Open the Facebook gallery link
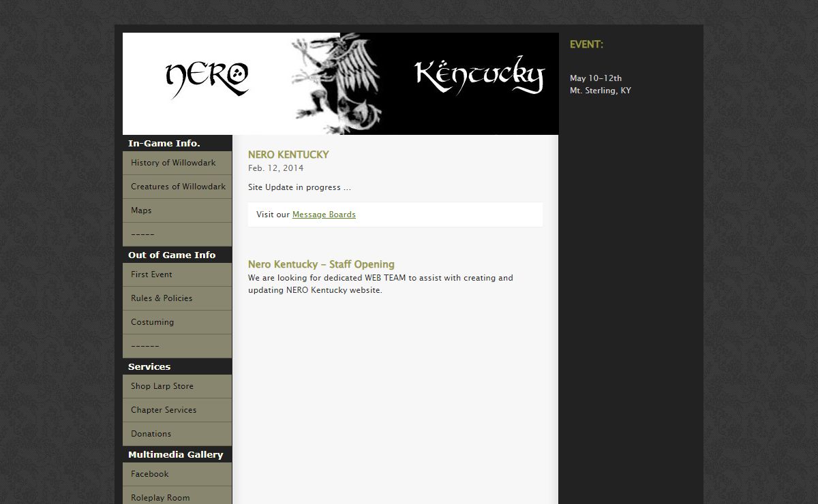Viewport: 818px width, 504px height. [177, 474]
